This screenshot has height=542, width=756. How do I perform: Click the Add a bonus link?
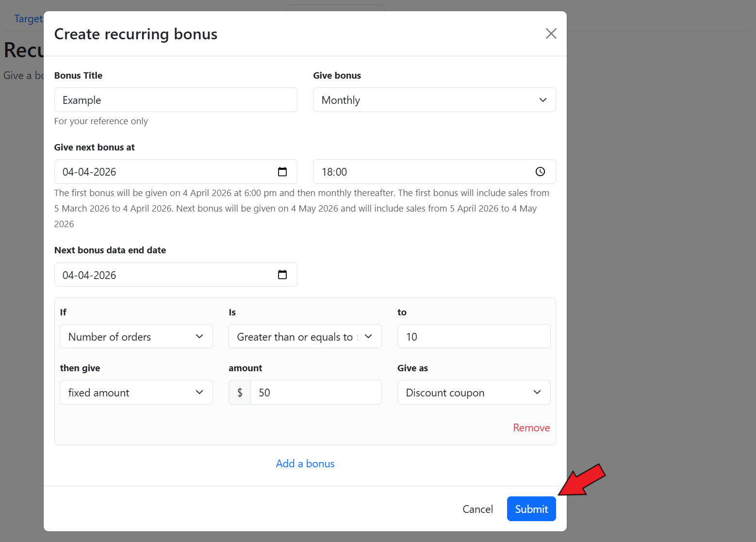[305, 463]
